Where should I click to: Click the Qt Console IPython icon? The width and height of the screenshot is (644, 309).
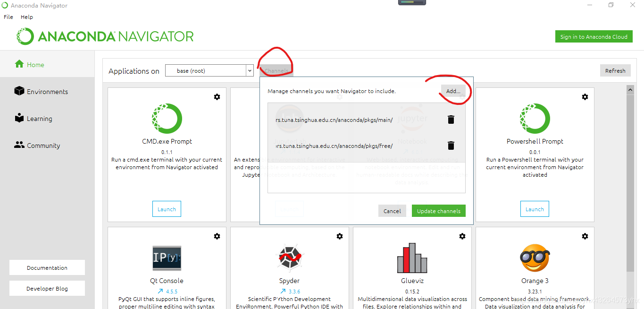[x=167, y=258]
